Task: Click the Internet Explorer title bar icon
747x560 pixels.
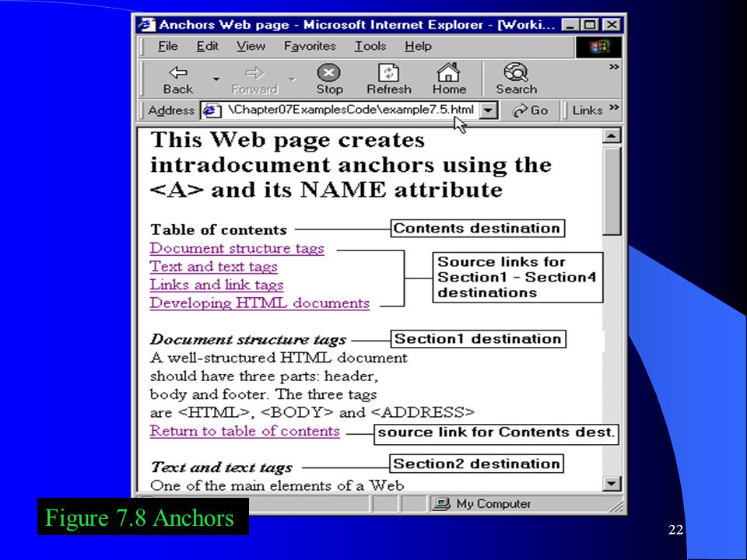Action: click(x=147, y=24)
